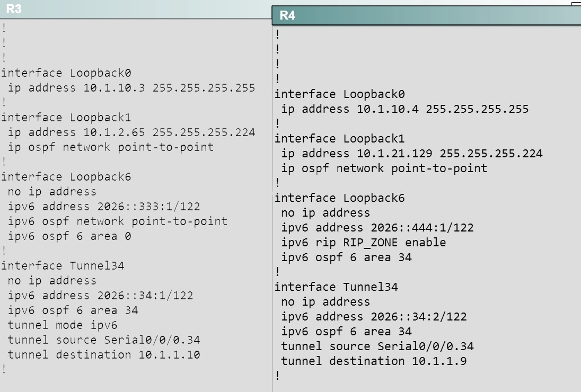Select R4's interface Tunnel34 line

coord(337,287)
